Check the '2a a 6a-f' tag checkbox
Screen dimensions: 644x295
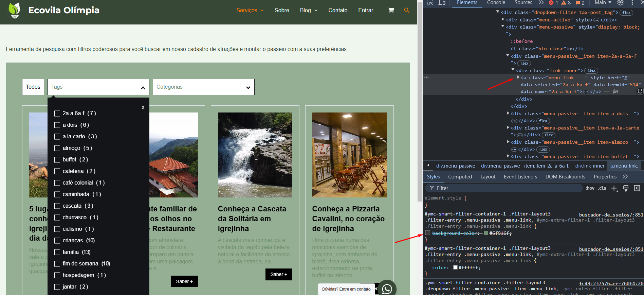click(x=57, y=114)
